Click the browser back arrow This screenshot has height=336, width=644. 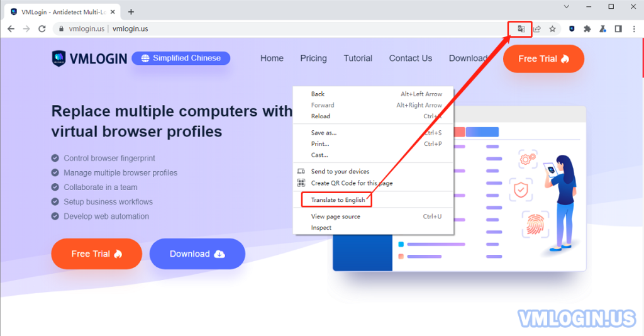pos(11,29)
